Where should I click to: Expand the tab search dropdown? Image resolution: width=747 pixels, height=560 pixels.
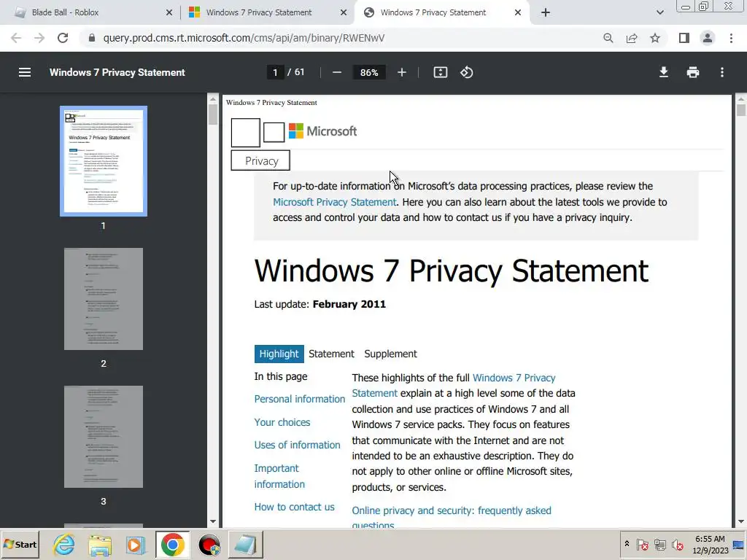click(659, 13)
